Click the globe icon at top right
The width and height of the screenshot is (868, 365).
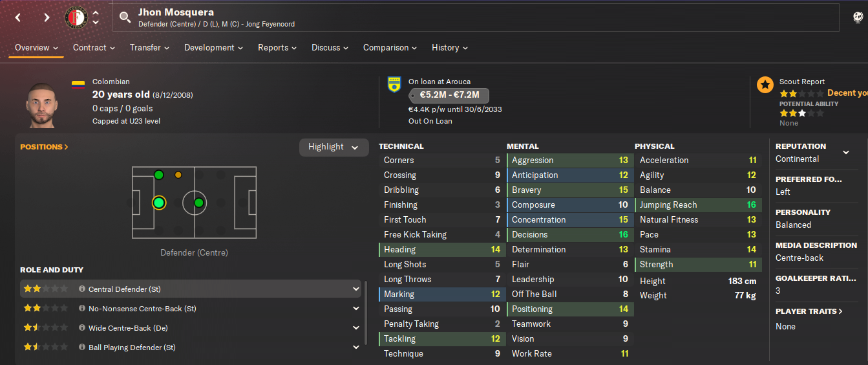click(858, 17)
